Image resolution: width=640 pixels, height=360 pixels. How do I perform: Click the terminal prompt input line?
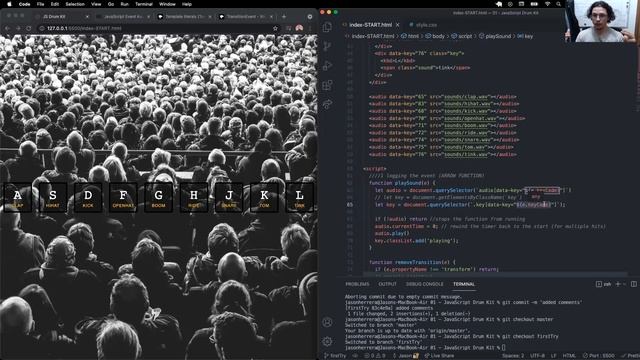[x=424, y=348]
